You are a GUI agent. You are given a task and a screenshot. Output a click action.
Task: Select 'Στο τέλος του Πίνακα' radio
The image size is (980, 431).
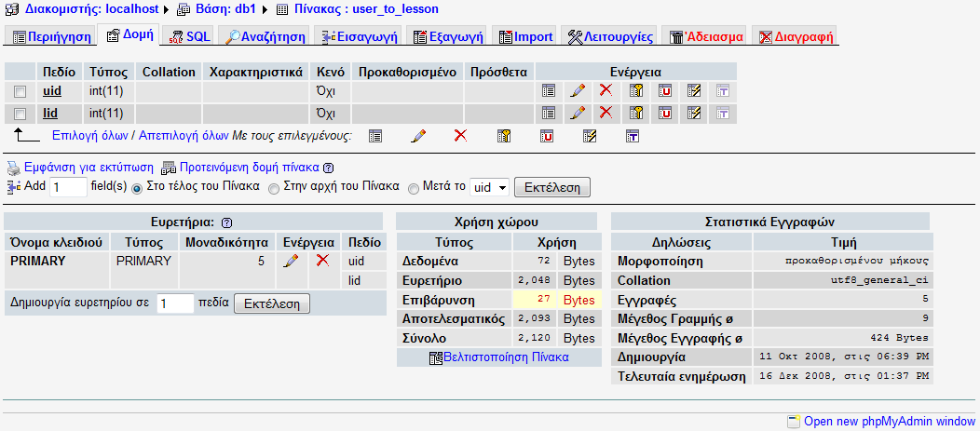point(138,188)
